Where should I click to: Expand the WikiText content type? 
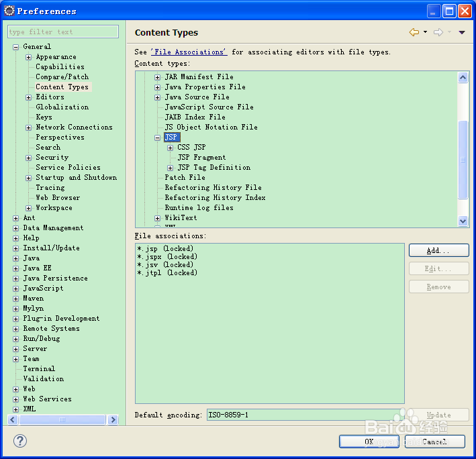157,218
